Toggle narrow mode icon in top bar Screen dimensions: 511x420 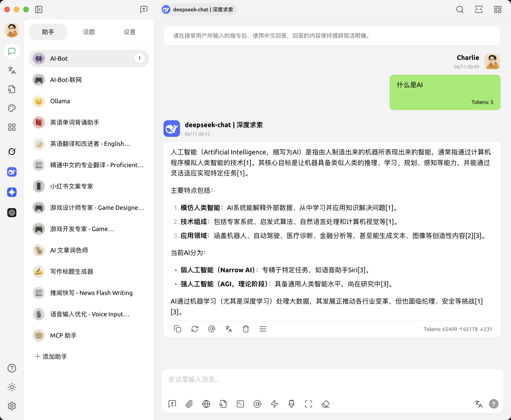[479, 9]
